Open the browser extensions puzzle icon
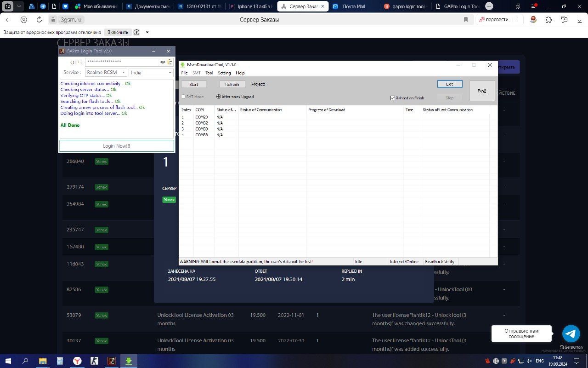 (x=548, y=20)
